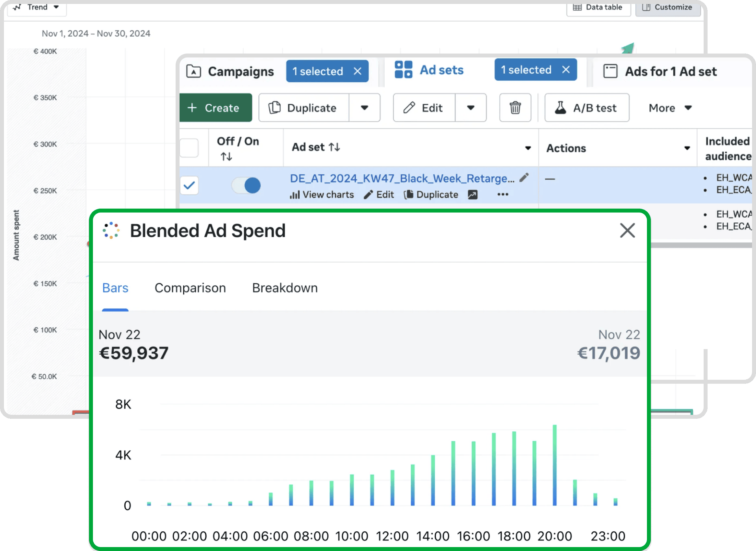
Task: Click the bar at 14:00 in chart
Action: 433,480
